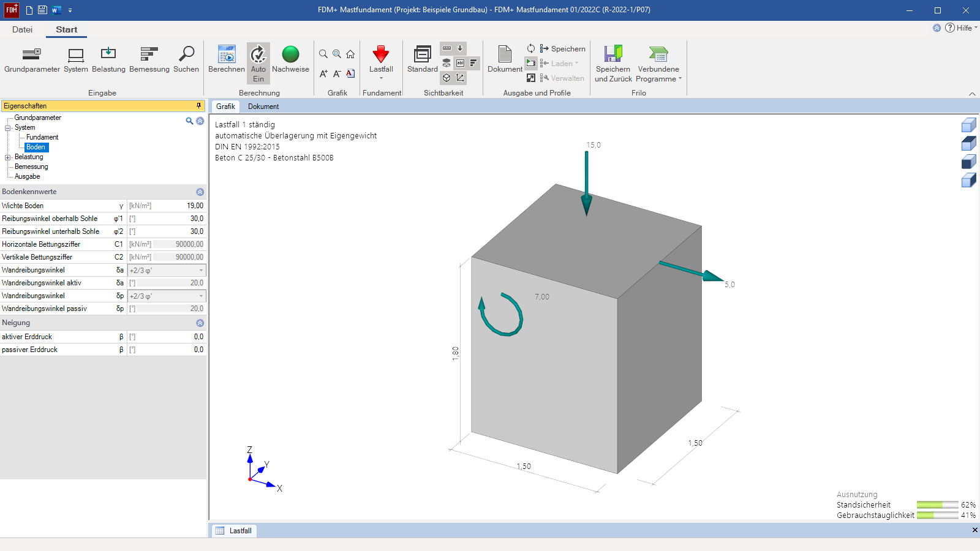Image resolution: width=980 pixels, height=551 pixels.
Task: Click Verwalten profiles button
Action: tap(562, 78)
